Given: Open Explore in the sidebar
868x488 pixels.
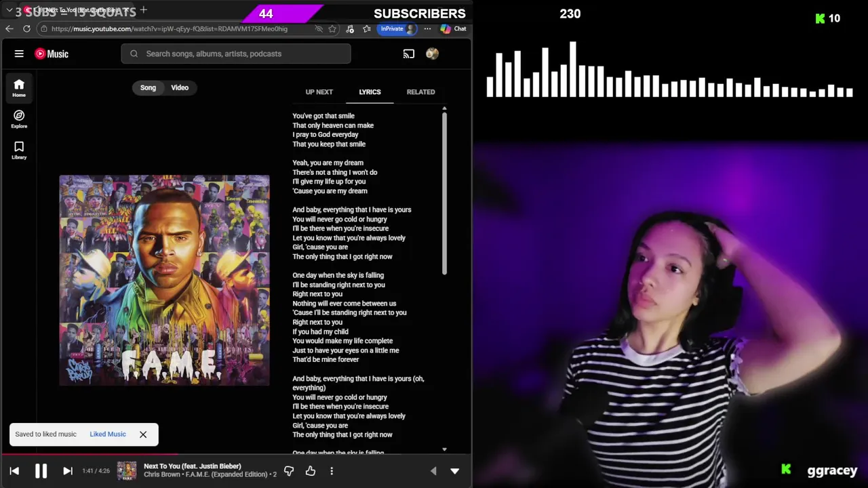Looking at the screenshot, I should (19, 119).
